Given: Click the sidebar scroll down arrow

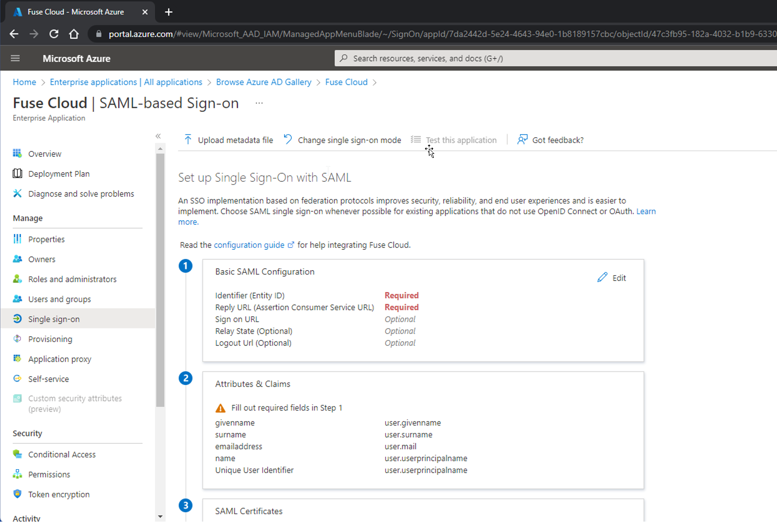Looking at the screenshot, I should (x=160, y=517).
